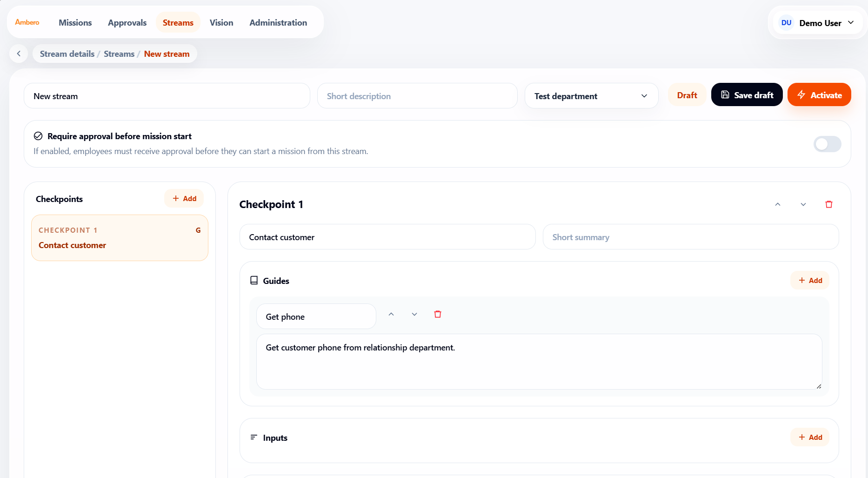This screenshot has width=868, height=478.
Task: Delete the Get phone guide
Action: click(x=438, y=314)
